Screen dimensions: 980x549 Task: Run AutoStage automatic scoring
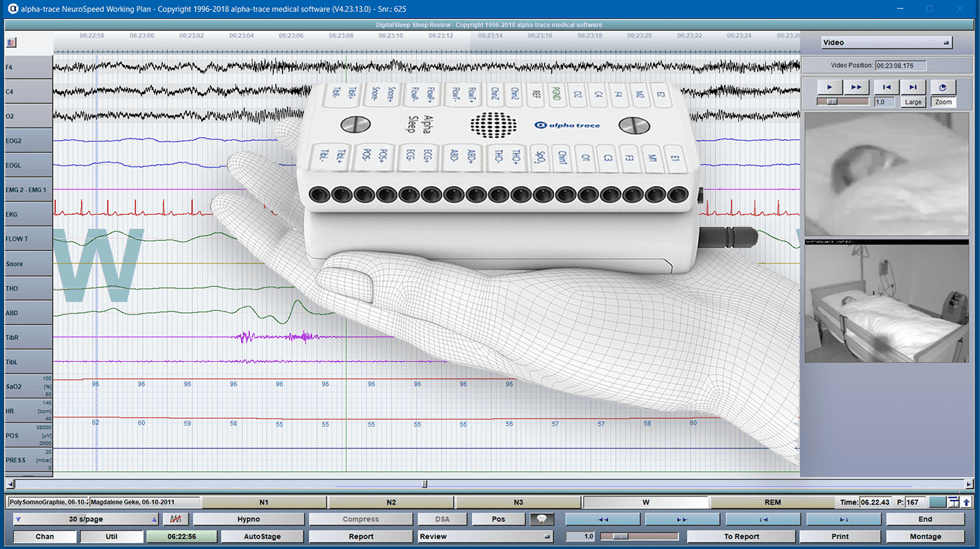point(262,536)
